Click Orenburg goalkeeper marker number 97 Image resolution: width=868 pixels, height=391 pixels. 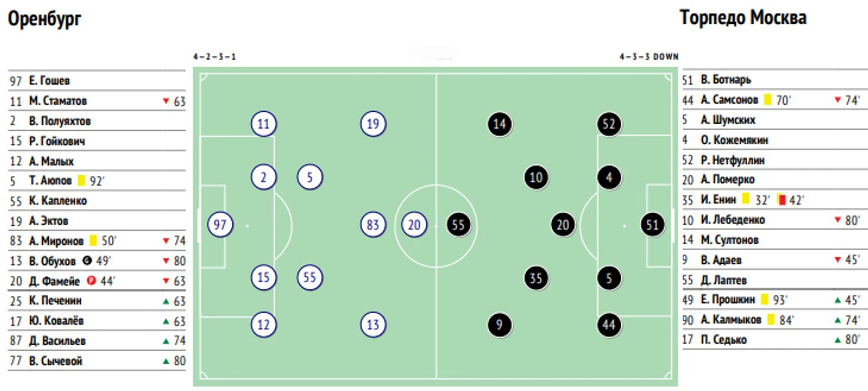pos(220,225)
